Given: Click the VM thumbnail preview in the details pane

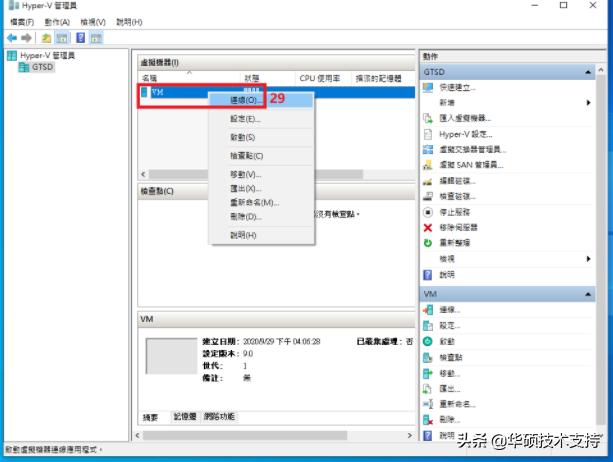Looking at the screenshot, I should point(171,356).
